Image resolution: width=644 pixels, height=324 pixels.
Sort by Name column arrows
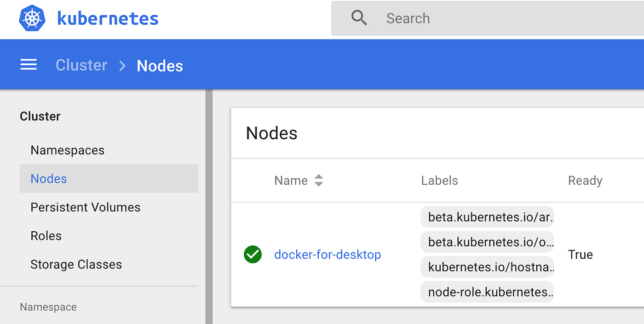click(319, 181)
